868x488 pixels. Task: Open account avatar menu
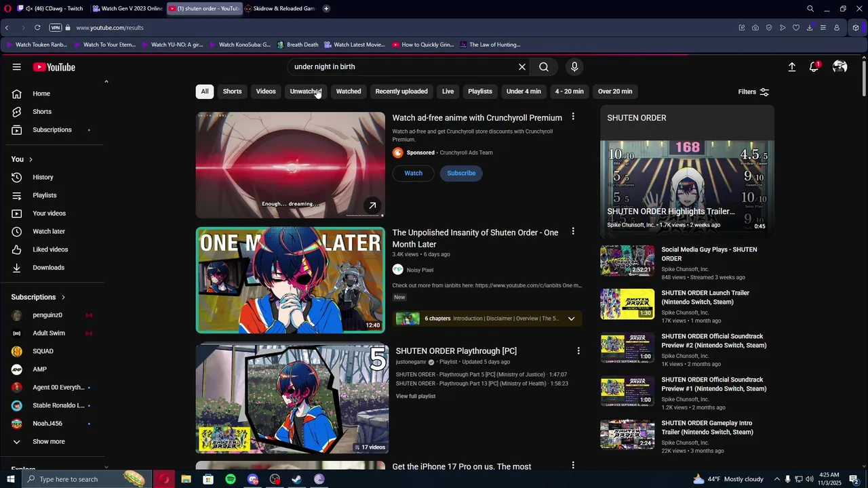[x=840, y=67]
